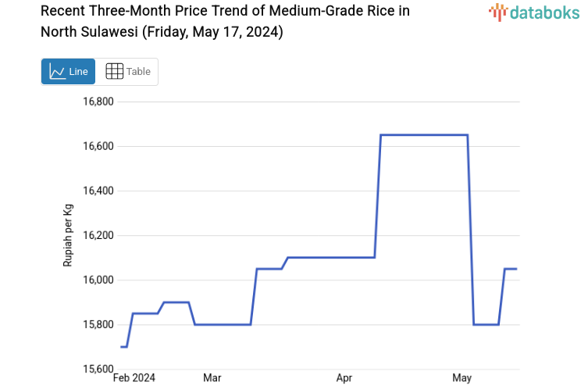Select the 'Rupiah per Kg' axis title

(x=68, y=235)
